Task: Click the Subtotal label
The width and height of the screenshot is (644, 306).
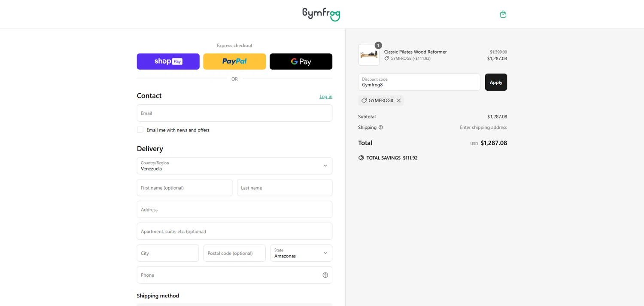Action: 367,117
